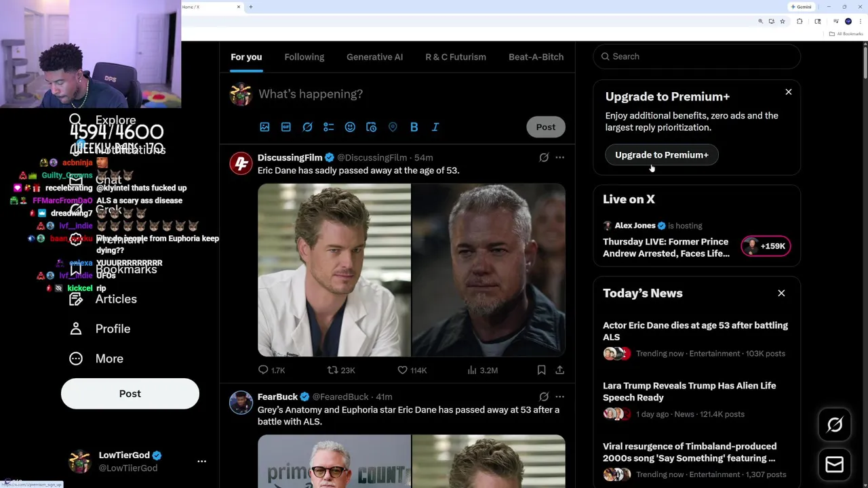Open Explore in the sidebar
This screenshot has width=868, height=488.
click(102, 120)
